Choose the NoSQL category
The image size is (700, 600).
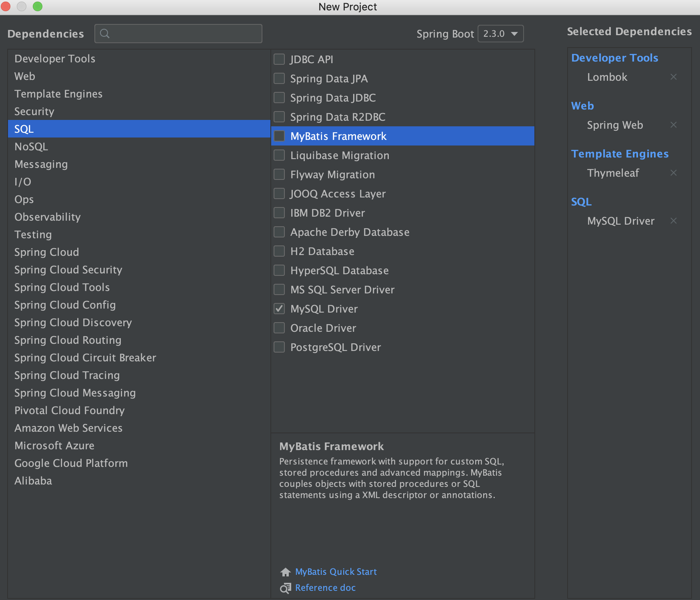click(x=139, y=146)
